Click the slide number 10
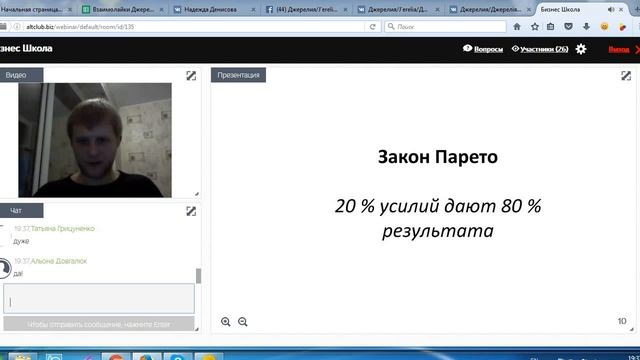 click(622, 321)
